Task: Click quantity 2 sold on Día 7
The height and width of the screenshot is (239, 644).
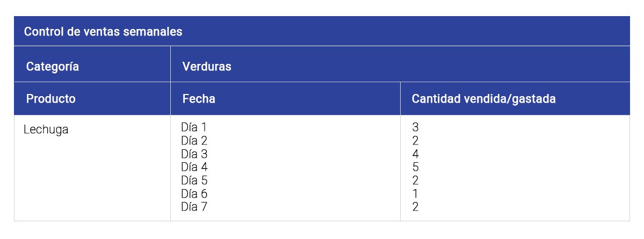Action: tap(415, 207)
